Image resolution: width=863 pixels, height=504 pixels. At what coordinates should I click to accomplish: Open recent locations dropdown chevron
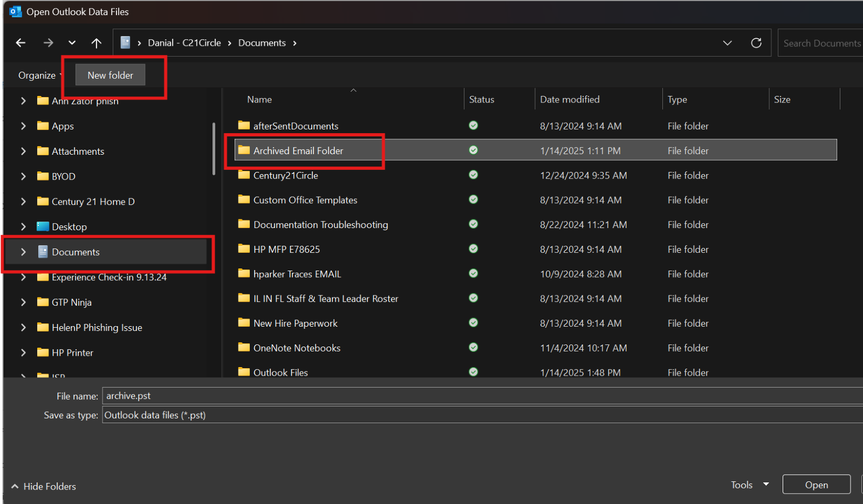click(x=72, y=43)
